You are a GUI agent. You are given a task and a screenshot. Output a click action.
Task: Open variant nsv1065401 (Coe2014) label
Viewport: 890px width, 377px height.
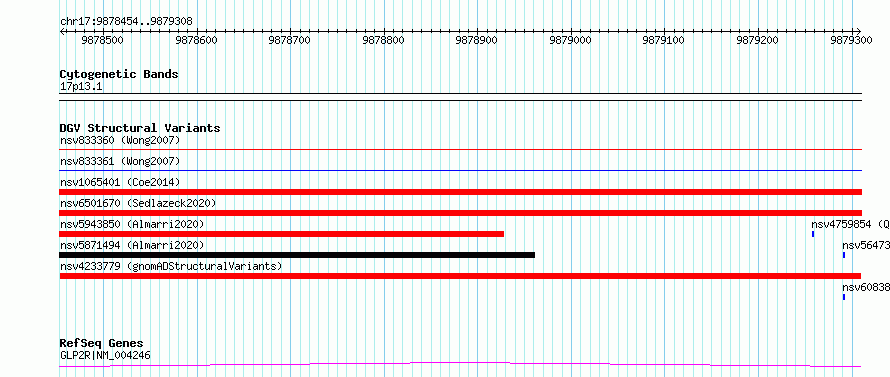[120, 182]
